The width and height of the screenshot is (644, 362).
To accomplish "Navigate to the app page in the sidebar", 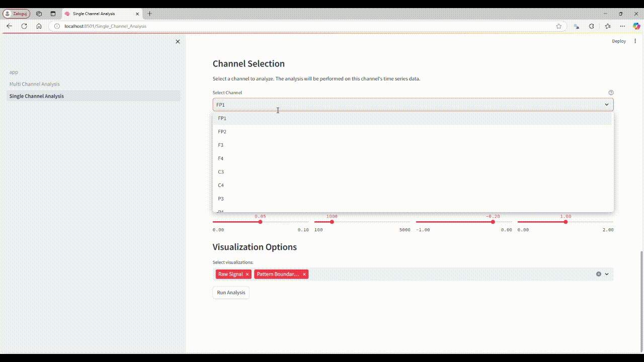I will tap(14, 72).
